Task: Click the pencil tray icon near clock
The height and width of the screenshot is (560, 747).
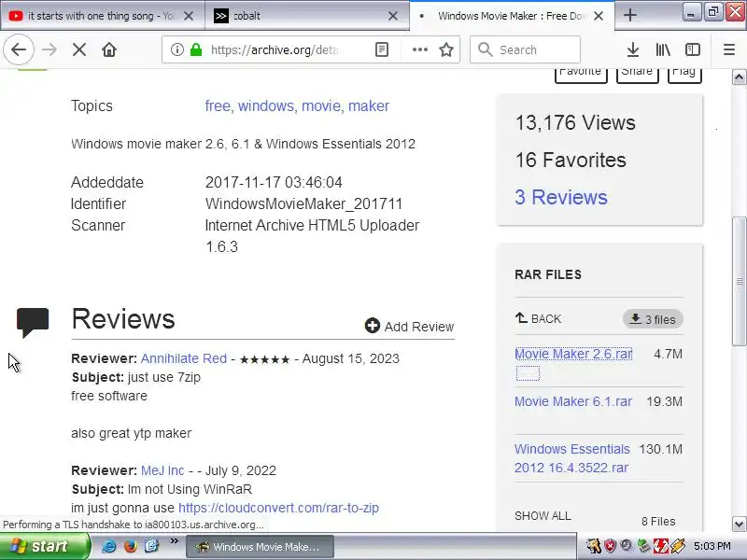Action: [x=679, y=546]
